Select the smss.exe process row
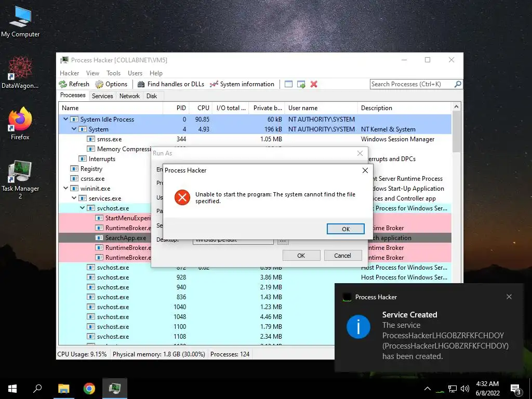Image resolution: width=532 pixels, height=399 pixels. [x=255, y=139]
